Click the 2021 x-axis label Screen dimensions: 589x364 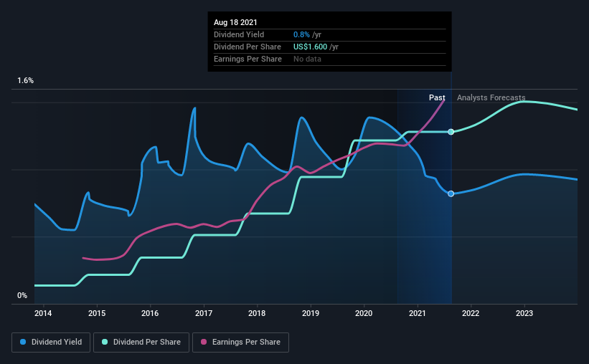[x=418, y=313]
